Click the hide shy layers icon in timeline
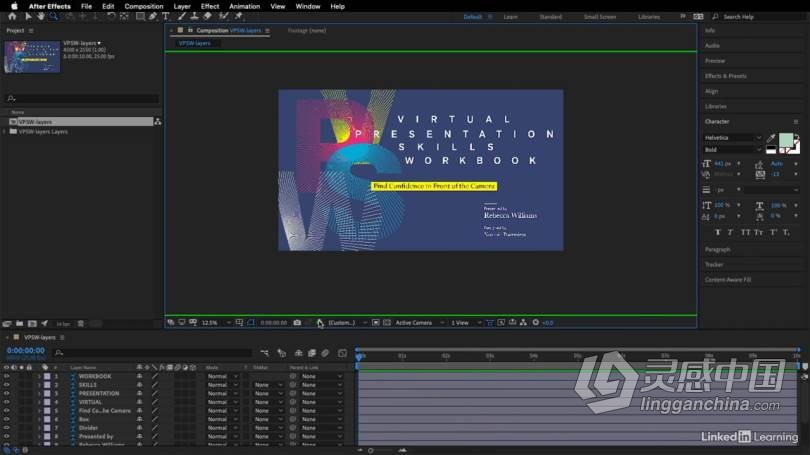 coord(299,353)
